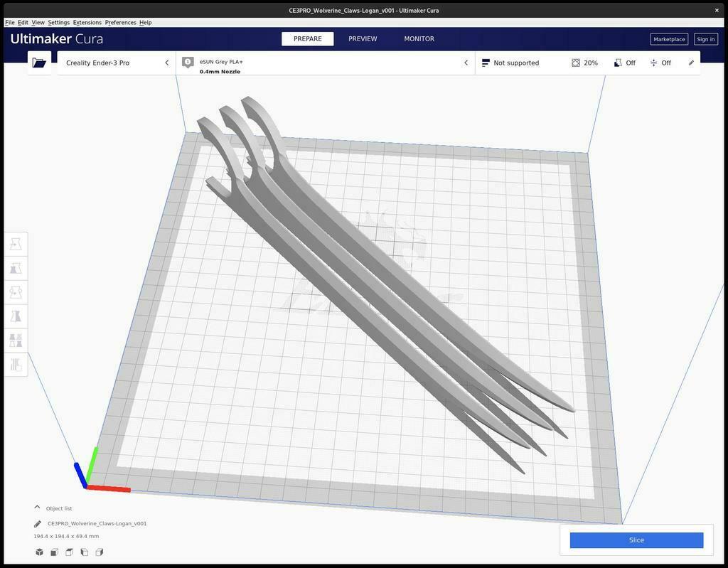
Task: Select the Mirror tool
Action: 16,316
